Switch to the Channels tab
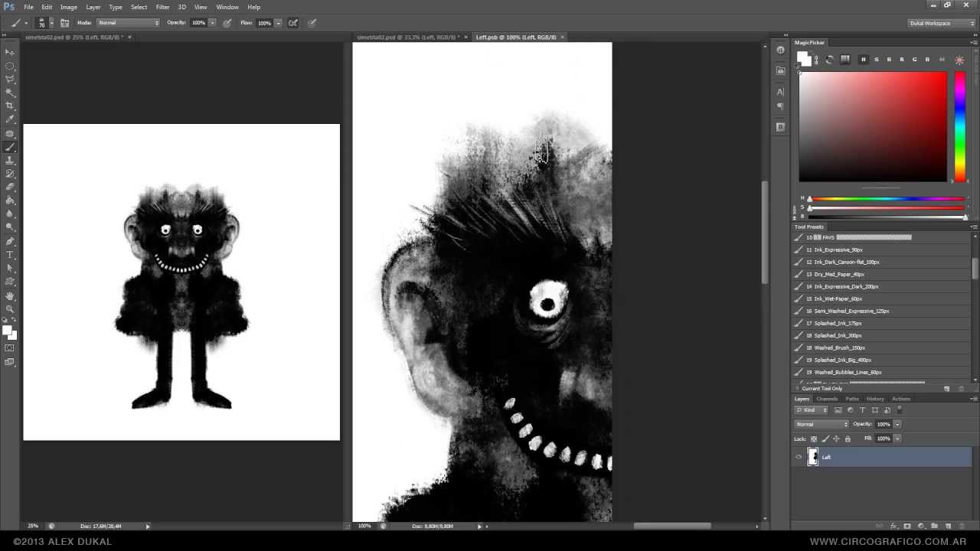The width and height of the screenshot is (980, 551). [x=827, y=399]
